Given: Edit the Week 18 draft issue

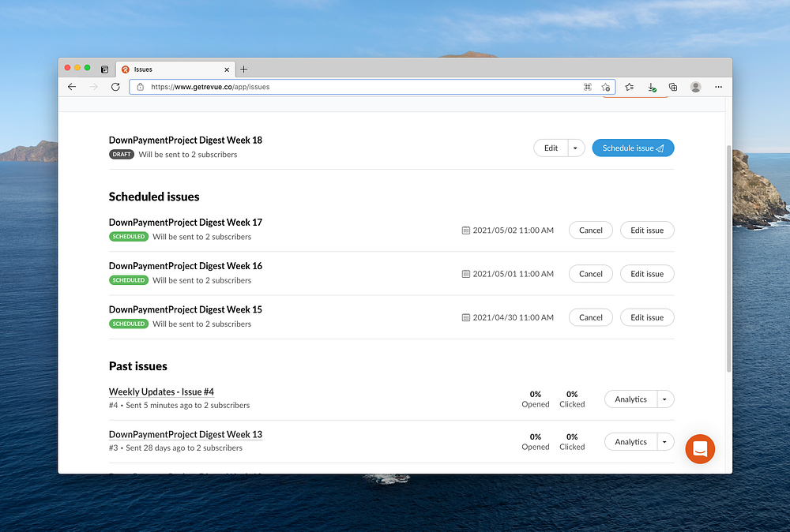Looking at the screenshot, I should (x=551, y=148).
